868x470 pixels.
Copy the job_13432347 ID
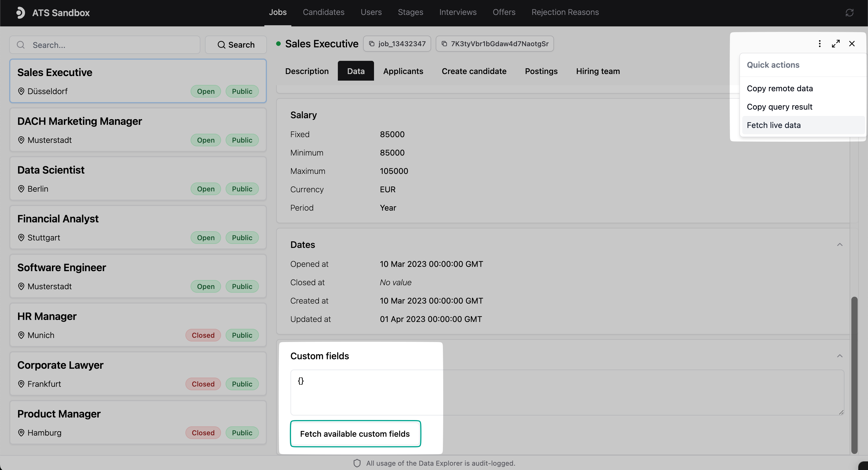click(x=397, y=44)
